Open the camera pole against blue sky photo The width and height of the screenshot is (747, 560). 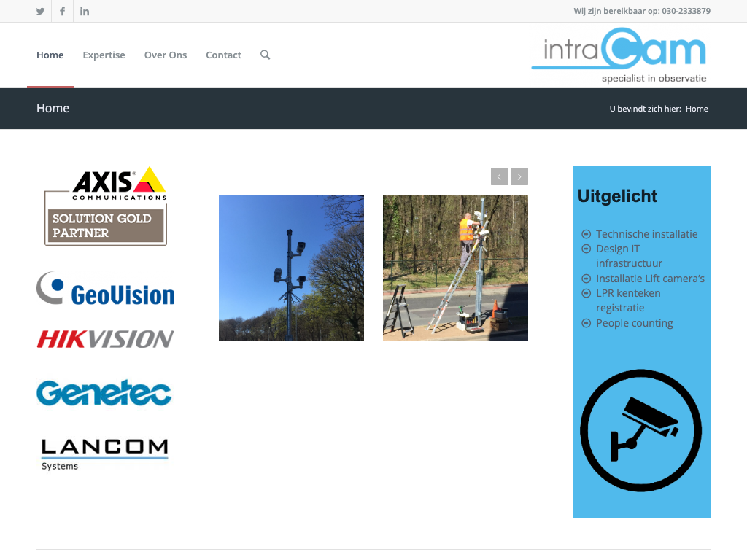291,268
